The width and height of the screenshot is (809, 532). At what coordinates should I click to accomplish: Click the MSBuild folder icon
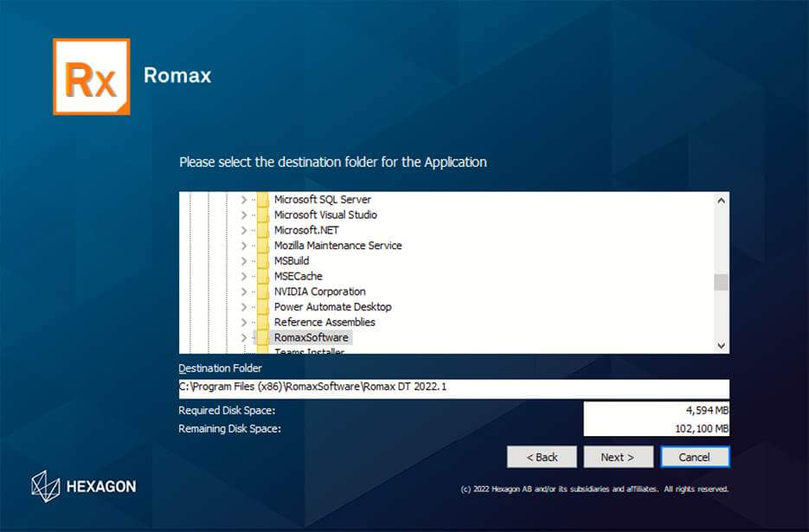pyautogui.click(x=263, y=261)
